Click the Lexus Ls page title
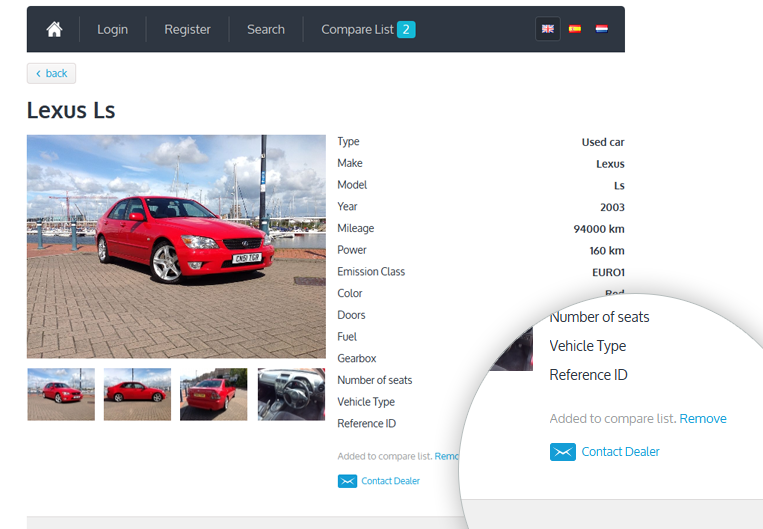The height and width of the screenshot is (529, 763). (71, 110)
